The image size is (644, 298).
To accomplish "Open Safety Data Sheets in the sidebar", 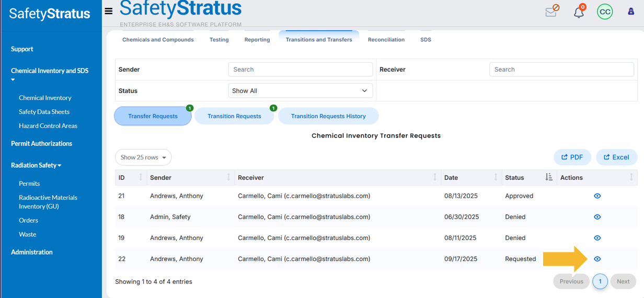I will click(x=44, y=112).
